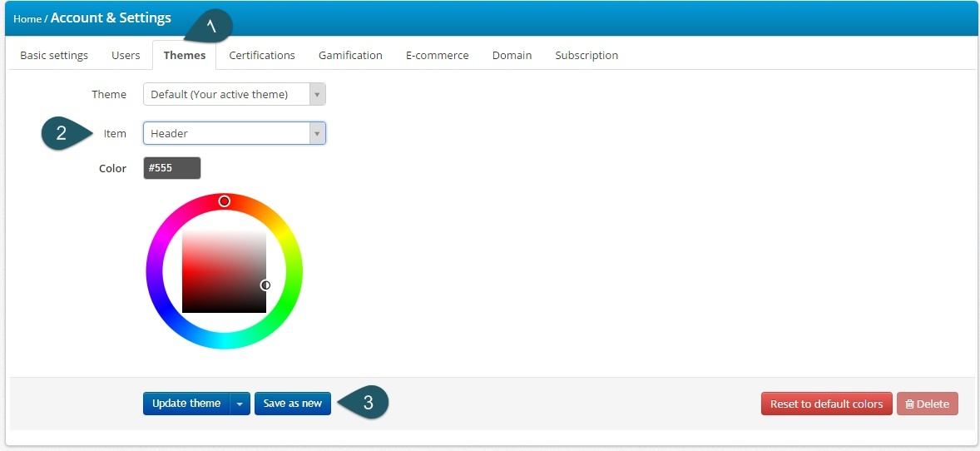Viewport: 980px width, 451px height.
Task: Click the hue ring handle at top
Action: [225, 201]
